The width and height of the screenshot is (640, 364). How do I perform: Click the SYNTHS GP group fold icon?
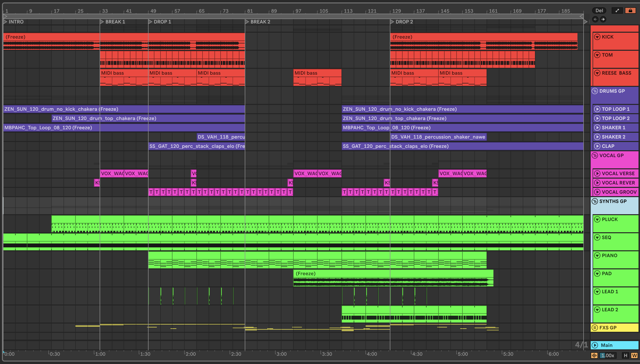click(595, 201)
